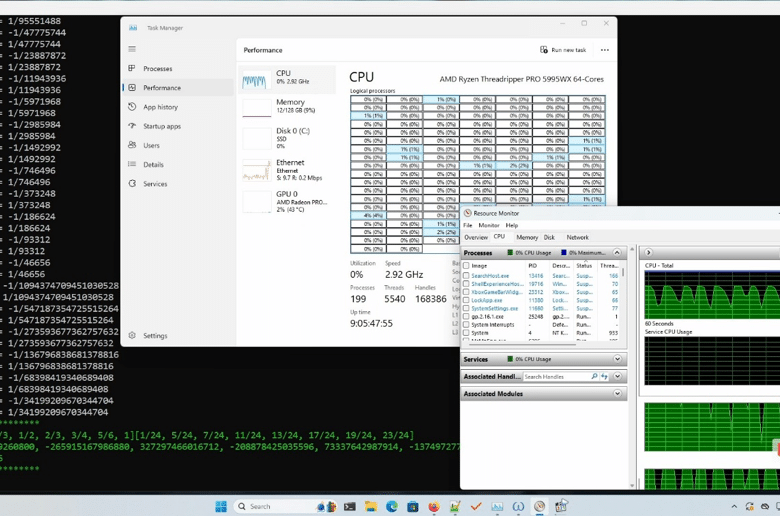The width and height of the screenshot is (780, 516).
Task: Click orange checkmark app on taskbar
Action: [x=476, y=507]
